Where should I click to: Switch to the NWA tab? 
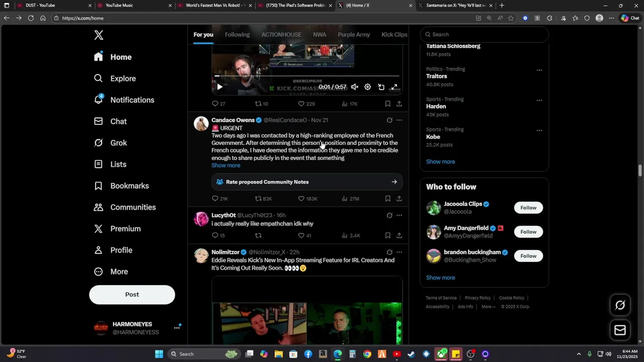[319, 35]
